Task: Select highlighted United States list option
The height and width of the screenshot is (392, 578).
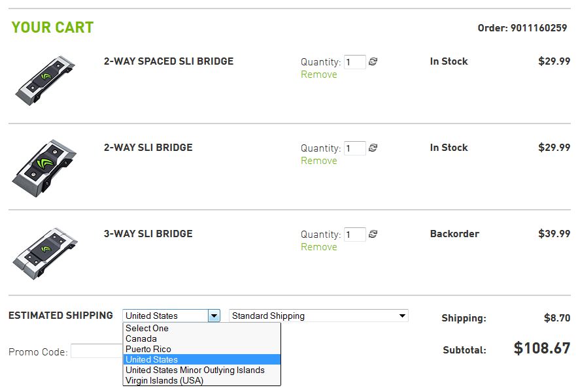Action: [152, 359]
